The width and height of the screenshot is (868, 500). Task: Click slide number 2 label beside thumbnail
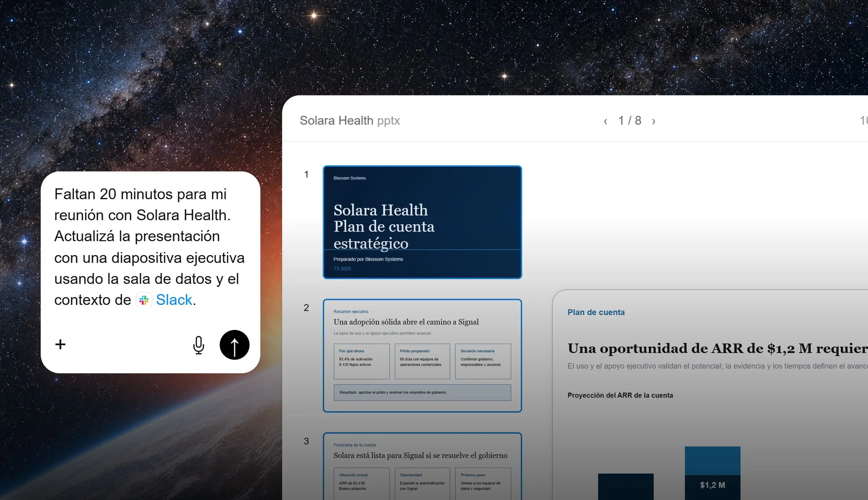pyautogui.click(x=306, y=308)
